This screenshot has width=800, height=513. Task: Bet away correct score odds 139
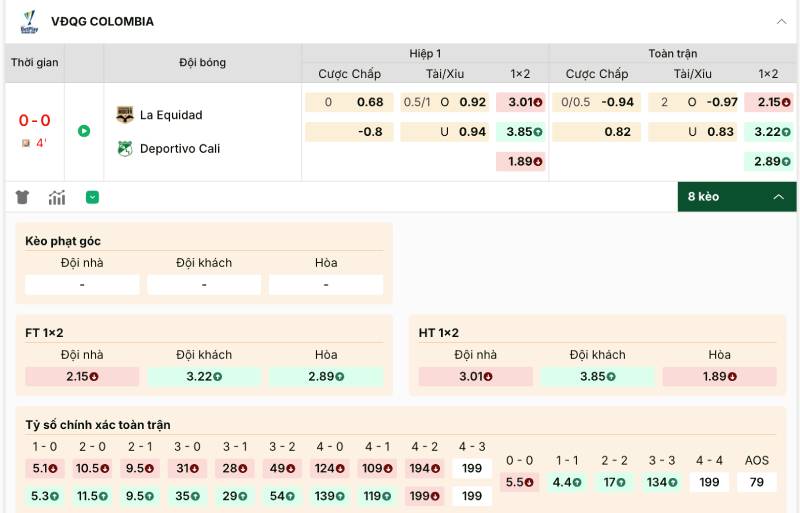coord(330,496)
